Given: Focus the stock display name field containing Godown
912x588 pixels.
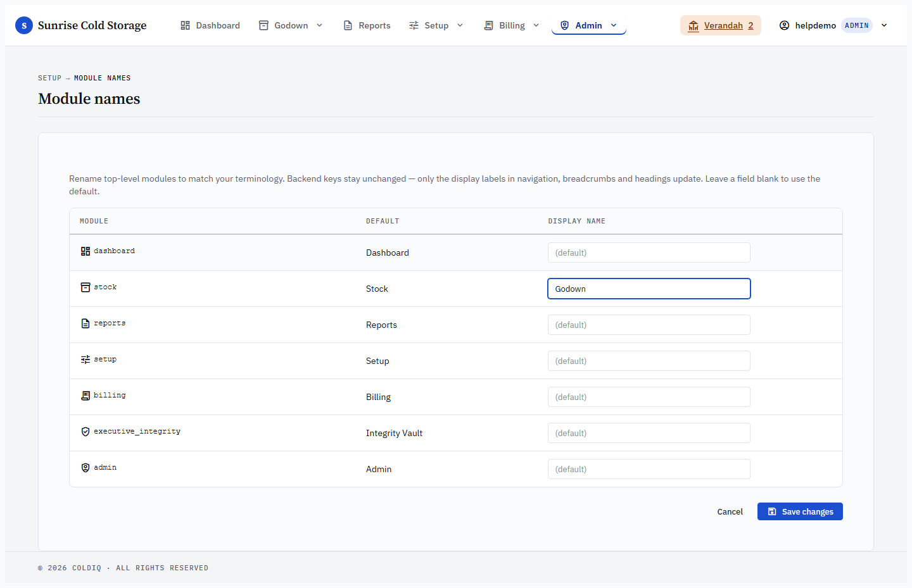Looking at the screenshot, I should click(x=649, y=289).
